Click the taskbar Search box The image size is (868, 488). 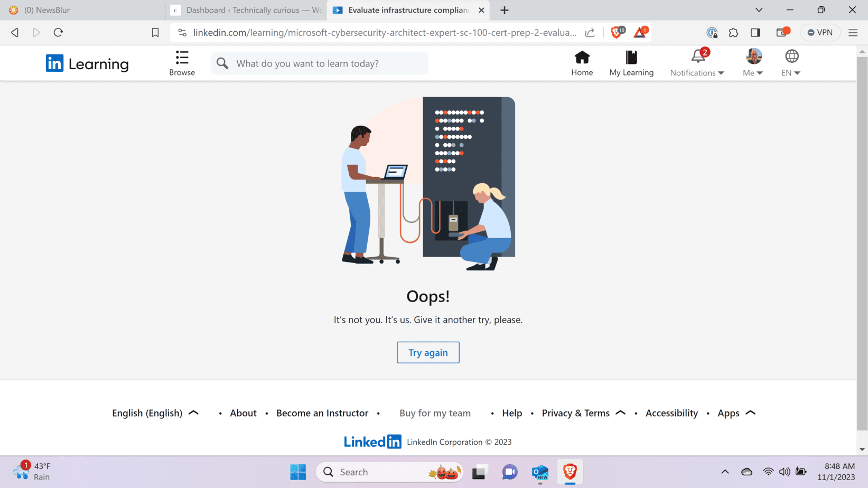pyautogui.click(x=390, y=472)
